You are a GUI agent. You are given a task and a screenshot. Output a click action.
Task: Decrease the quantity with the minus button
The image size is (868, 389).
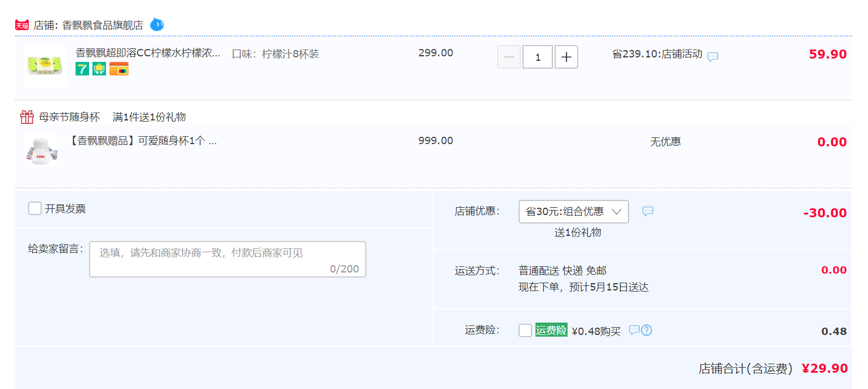[509, 57]
